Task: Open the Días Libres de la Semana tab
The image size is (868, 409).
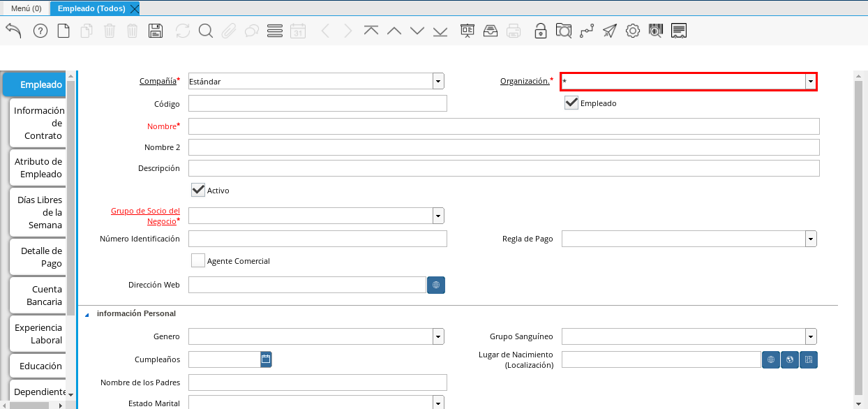Action: pos(38,212)
